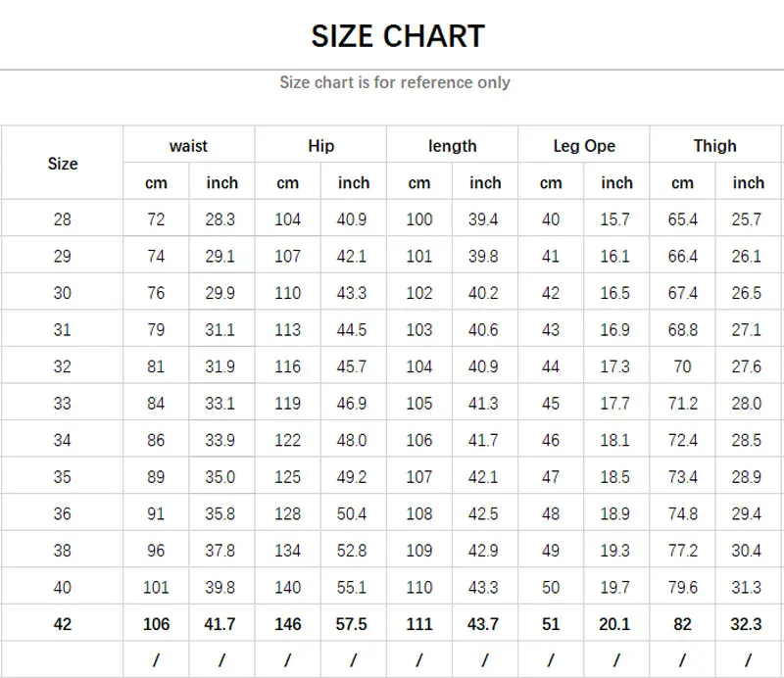
Task: Click the Hip inch value 57.5
Action: [x=354, y=624]
